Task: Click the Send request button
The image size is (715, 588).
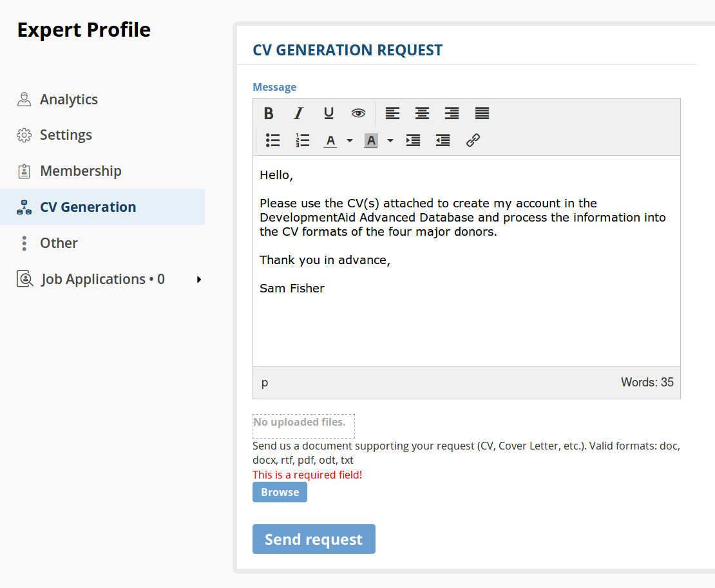Action: tap(314, 539)
